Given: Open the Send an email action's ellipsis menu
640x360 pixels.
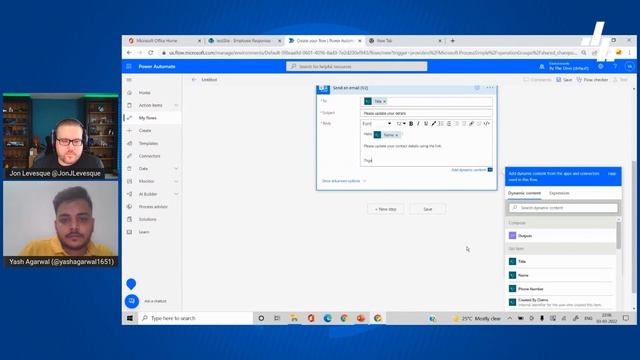Looking at the screenshot, I should (x=490, y=88).
